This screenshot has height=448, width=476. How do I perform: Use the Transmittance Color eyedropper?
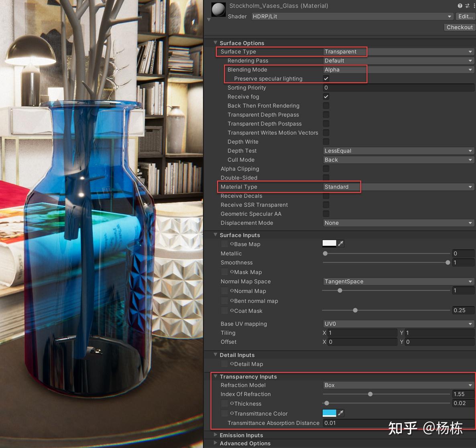(x=342, y=413)
